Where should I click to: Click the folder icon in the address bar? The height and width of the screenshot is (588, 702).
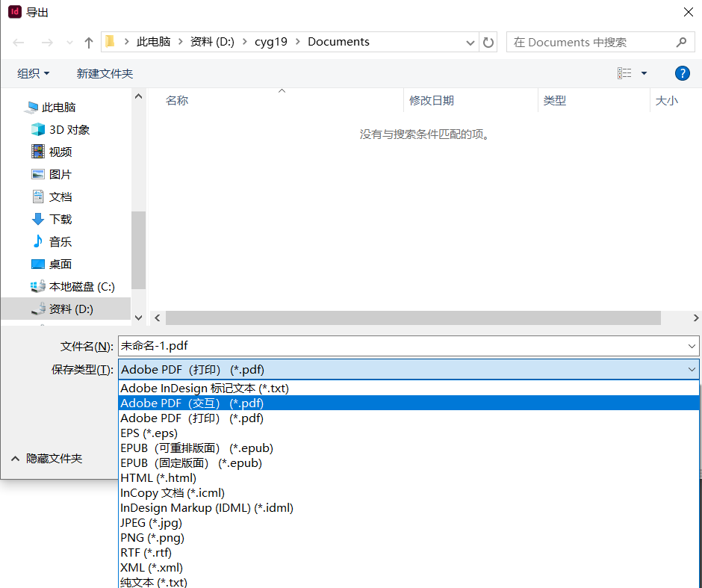[x=110, y=42]
